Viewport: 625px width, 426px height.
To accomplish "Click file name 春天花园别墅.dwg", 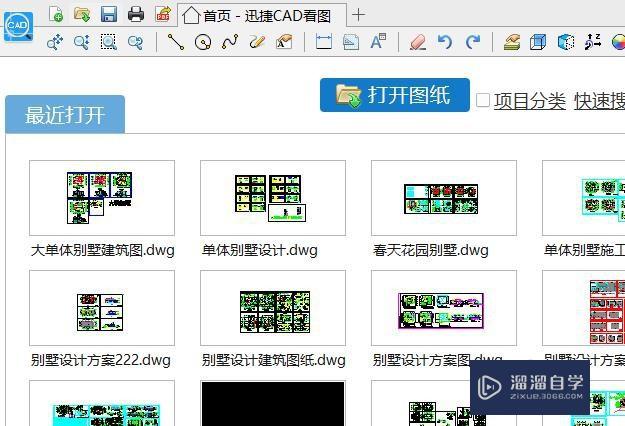I will (431, 250).
